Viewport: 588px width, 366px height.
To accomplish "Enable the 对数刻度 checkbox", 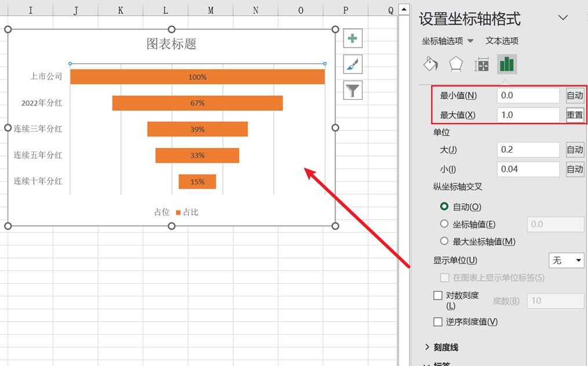I will [437, 295].
